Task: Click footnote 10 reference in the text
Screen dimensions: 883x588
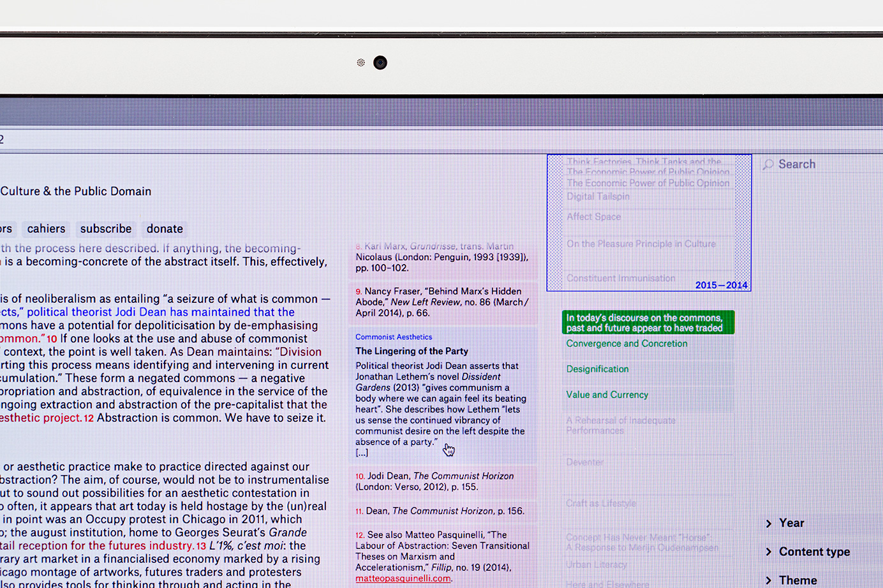Action: pos(51,339)
